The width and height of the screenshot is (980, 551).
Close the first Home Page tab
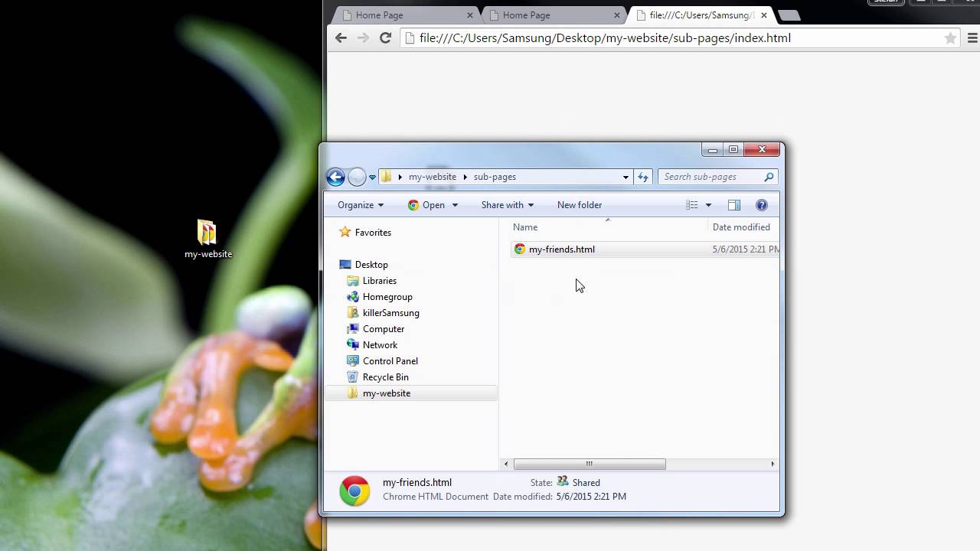point(470,15)
